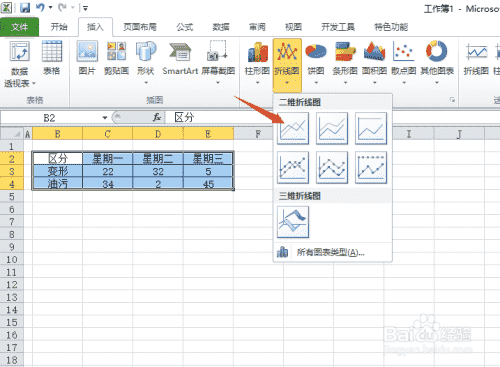Select the cell containing 星期三
This screenshot has width=500, height=367.
(x=208, y=159)
